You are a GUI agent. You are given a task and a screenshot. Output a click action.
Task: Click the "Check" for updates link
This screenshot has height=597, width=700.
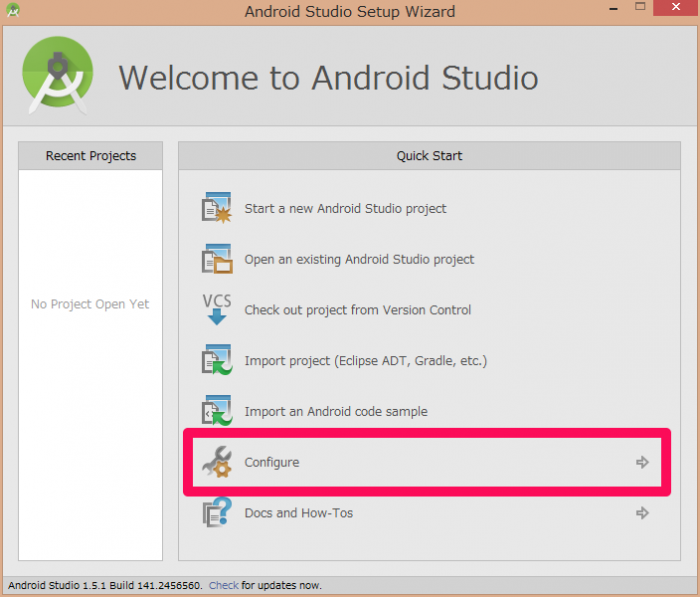pyautogui.click(x=223, y=585)
